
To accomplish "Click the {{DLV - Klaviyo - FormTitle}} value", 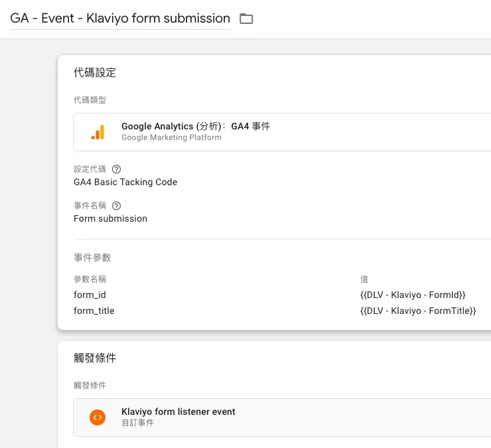I will point(418,311).
